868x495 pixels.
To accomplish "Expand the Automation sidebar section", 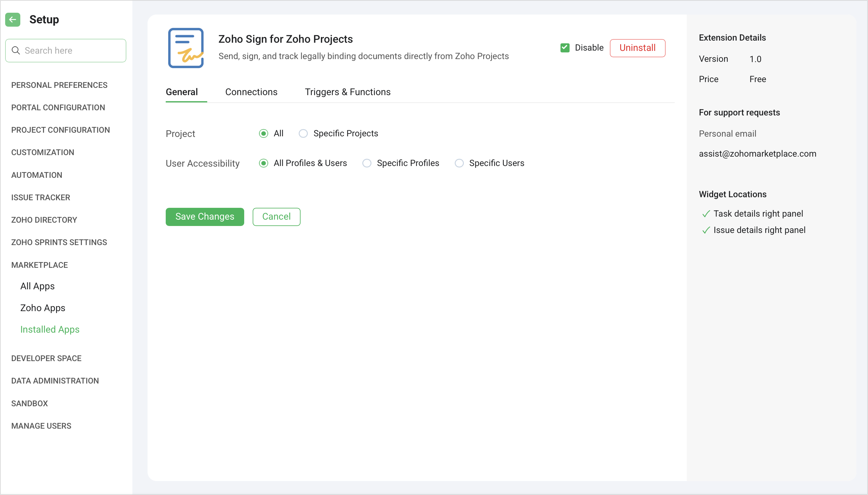I will pos(37,175).
